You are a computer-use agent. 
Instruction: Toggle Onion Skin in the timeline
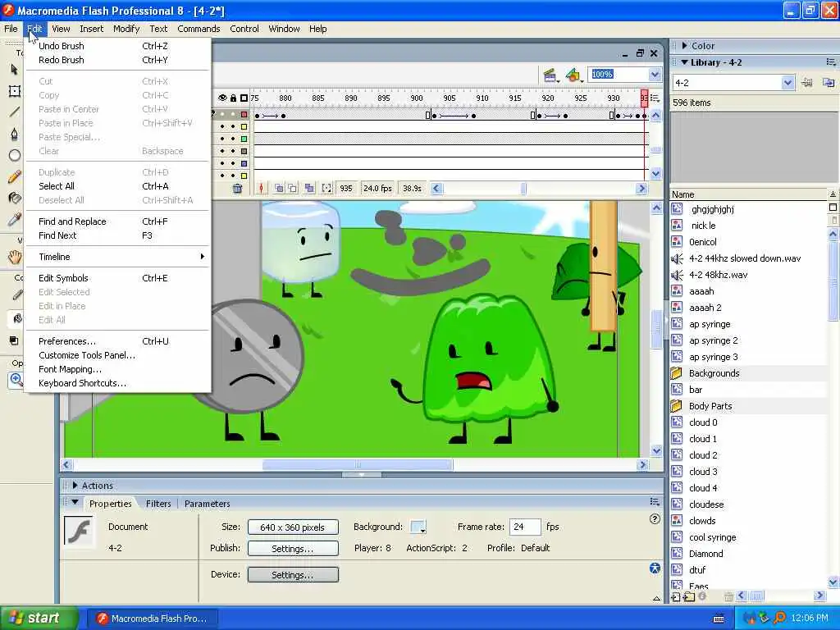279,188
